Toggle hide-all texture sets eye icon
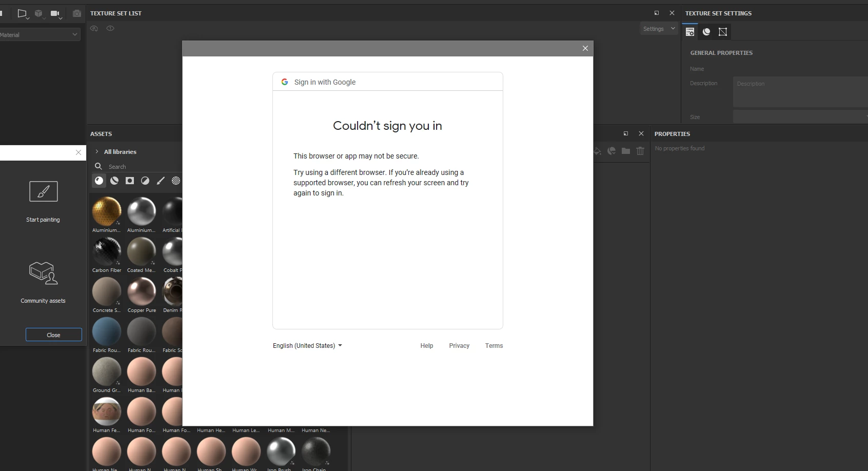This screenshot has height=471, width=868. point(94,28)
